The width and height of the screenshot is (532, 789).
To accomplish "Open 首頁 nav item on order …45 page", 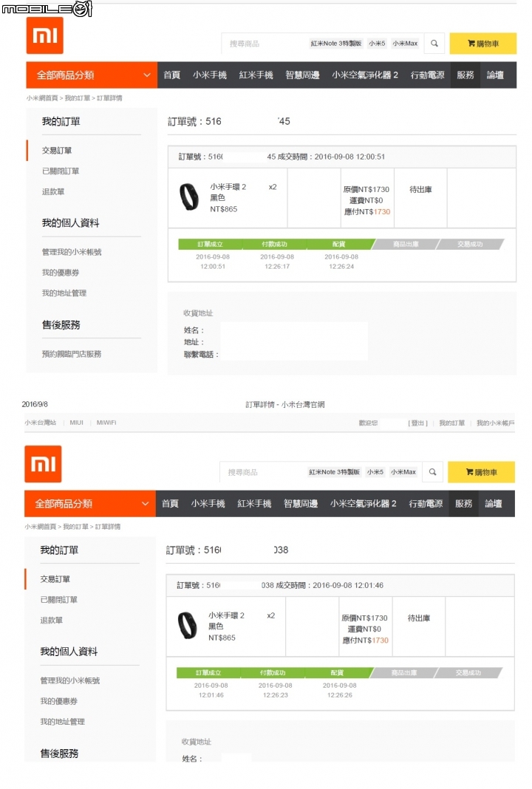I will click(171, 75).
